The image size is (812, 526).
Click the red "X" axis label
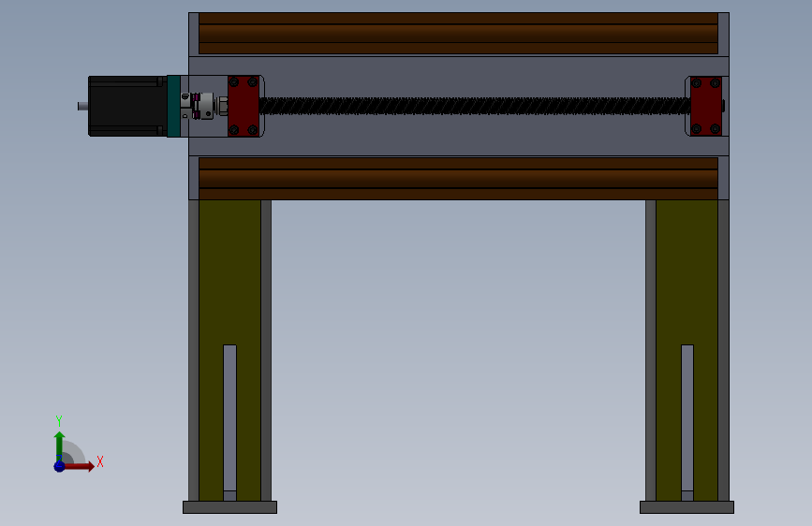100,461
